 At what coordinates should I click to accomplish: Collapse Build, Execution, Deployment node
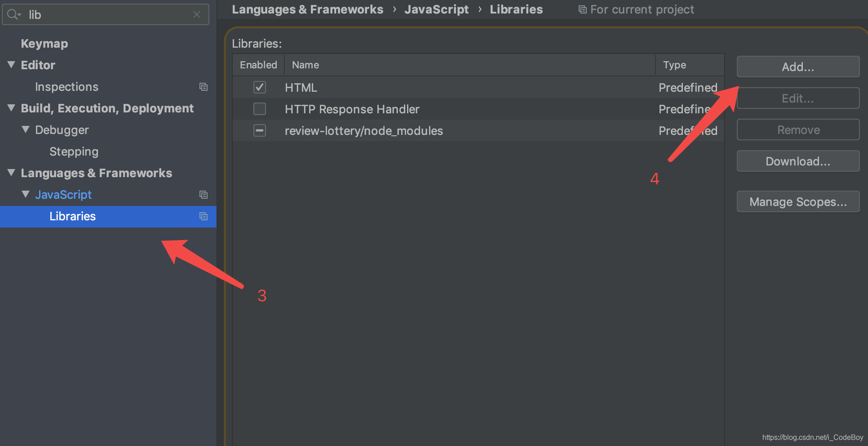click(12, 108)
